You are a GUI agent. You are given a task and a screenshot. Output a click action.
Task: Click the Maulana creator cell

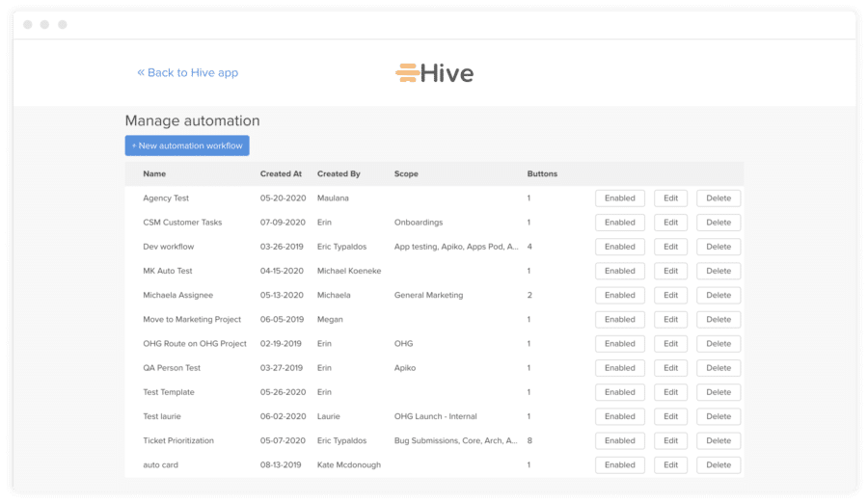point(333,198)
